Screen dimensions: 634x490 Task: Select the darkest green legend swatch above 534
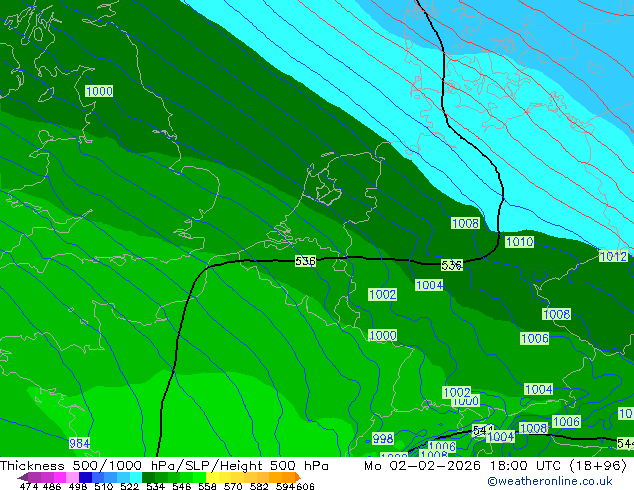[148, 477]
